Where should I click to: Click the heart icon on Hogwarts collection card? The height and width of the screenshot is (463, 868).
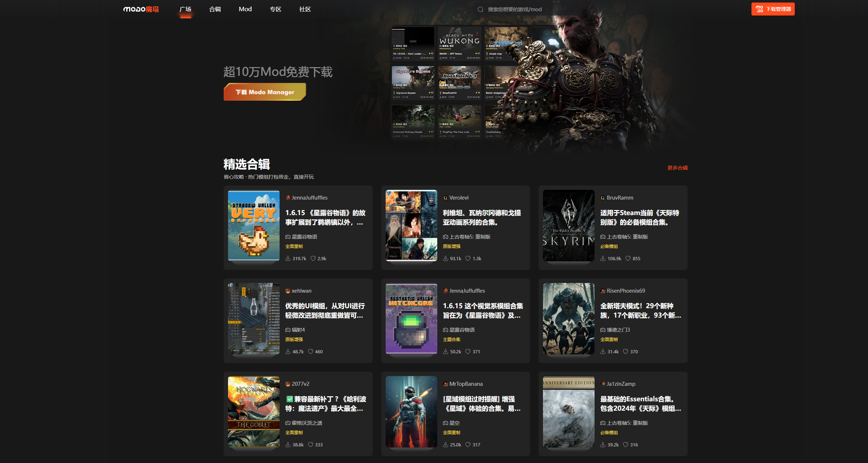pyautogui.click(x=311, y=445)
